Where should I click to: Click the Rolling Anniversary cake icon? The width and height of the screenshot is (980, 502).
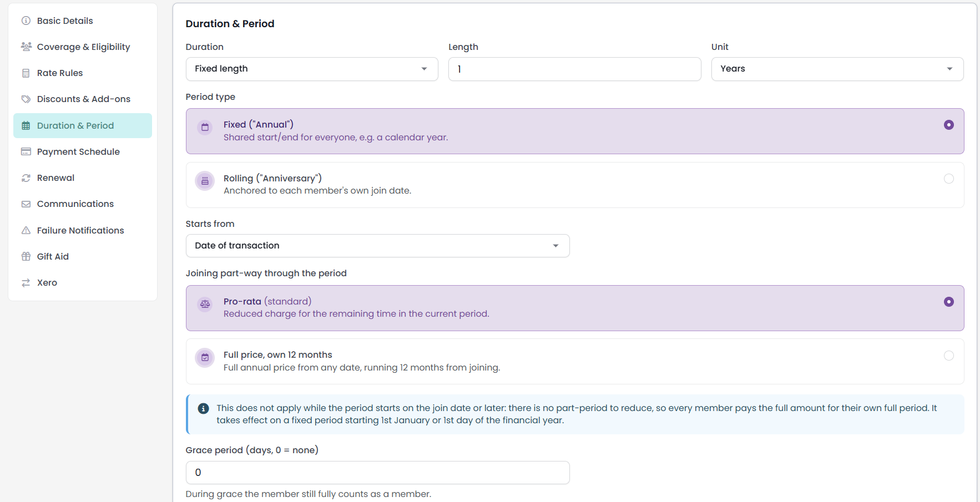point(205,181)
